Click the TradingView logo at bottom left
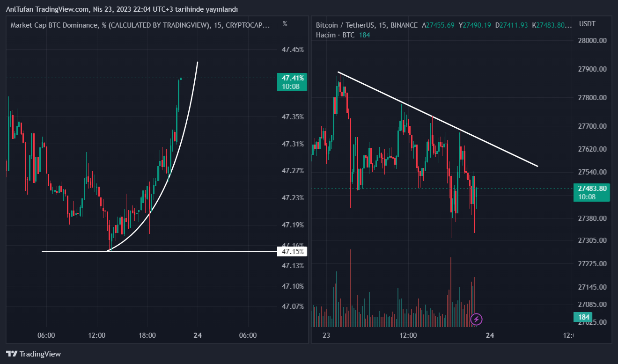This screenshot has height=364, width=618. coord(33,354)
